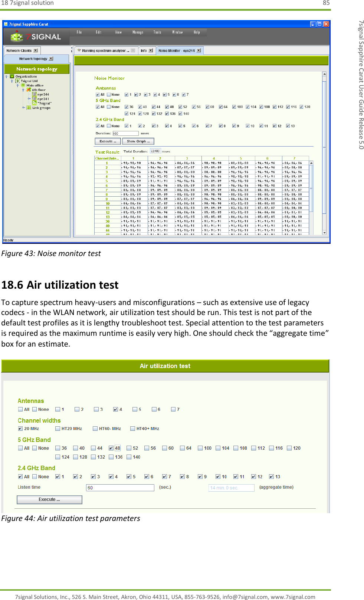
Task: Close the Info tab with its X
Action: pyautogui.click(x=151, y=50)
